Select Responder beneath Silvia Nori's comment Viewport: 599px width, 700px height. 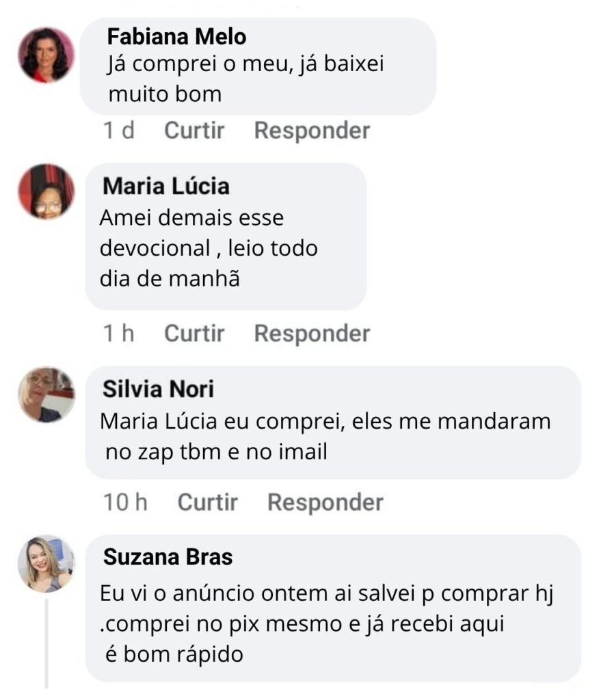click(x=325, y=502)
